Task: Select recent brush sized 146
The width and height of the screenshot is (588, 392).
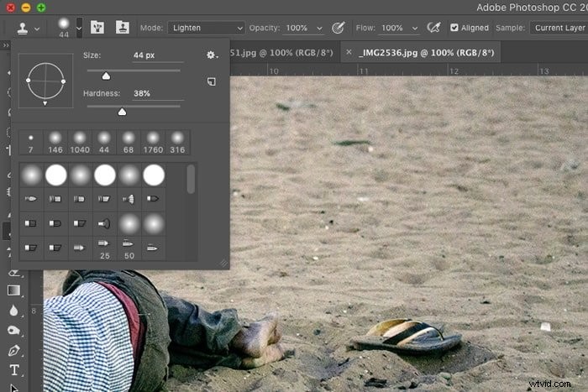Action: click(x=55, y=143)
